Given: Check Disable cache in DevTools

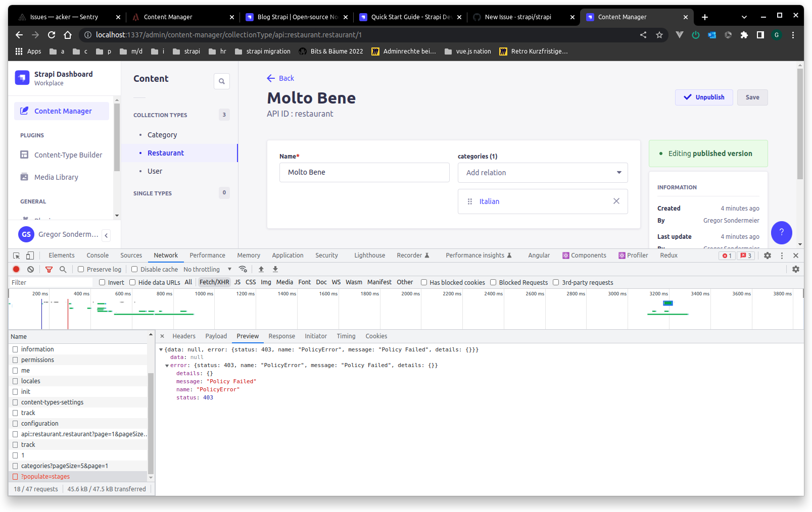Looking at the screenshot, I should coord(135,269).
